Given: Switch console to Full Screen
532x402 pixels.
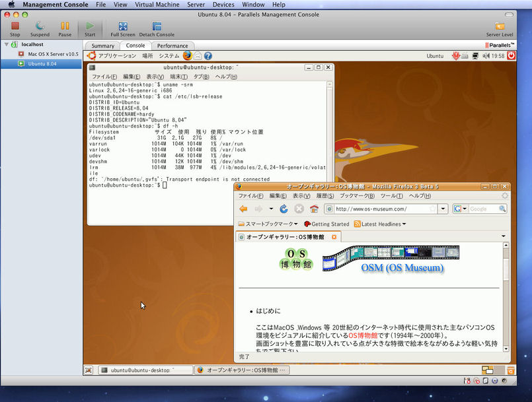Looking at the screenshot, I should pyautogui.click(x=123, y=29).
